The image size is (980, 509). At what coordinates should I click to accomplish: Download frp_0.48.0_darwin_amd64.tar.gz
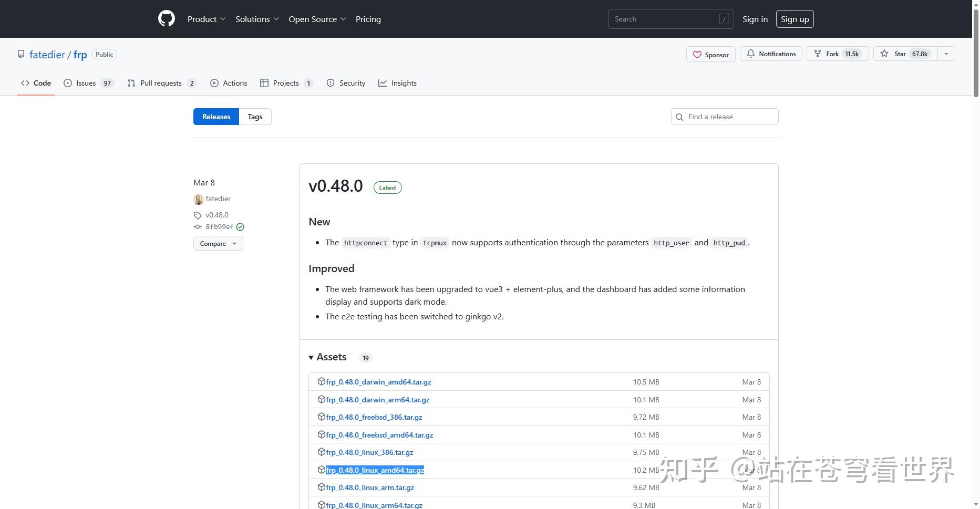point(378,382)
